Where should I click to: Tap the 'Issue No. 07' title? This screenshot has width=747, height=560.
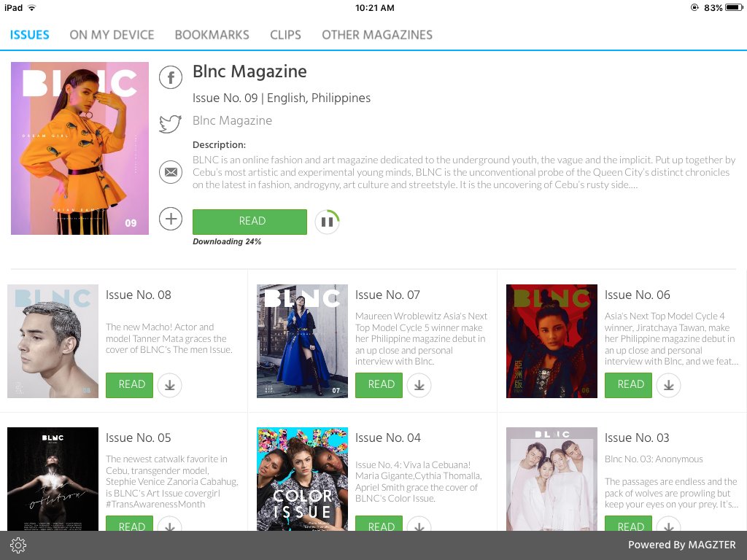387,295
